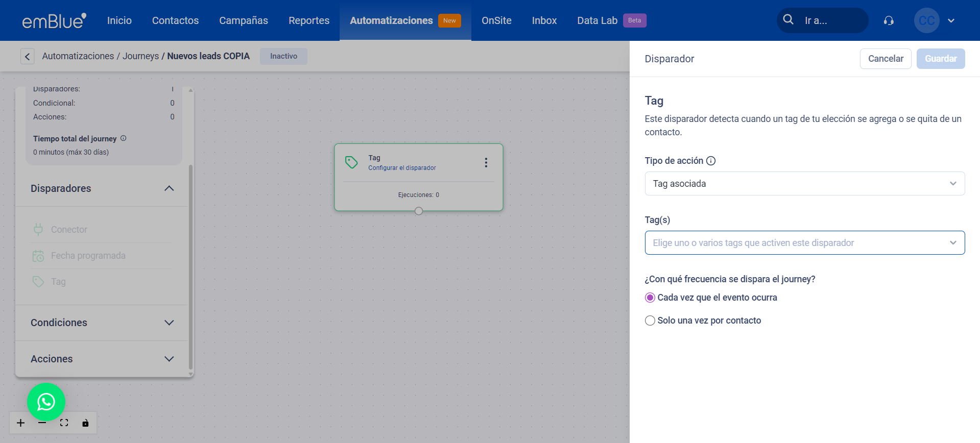Zoom in with the plus icon
Viewport: 980px width, 443px height.
pos(20,423)
